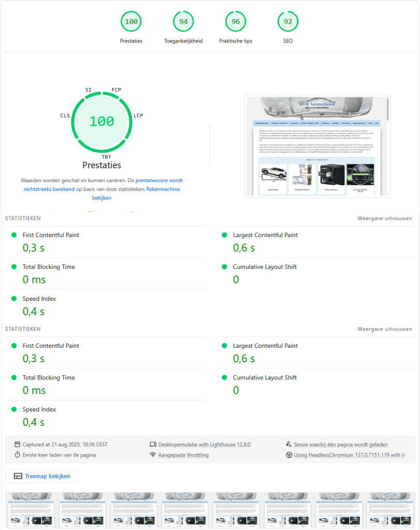Expand 'Weergave uitvouwen' directly under the page screenshot

coord(384,218)
